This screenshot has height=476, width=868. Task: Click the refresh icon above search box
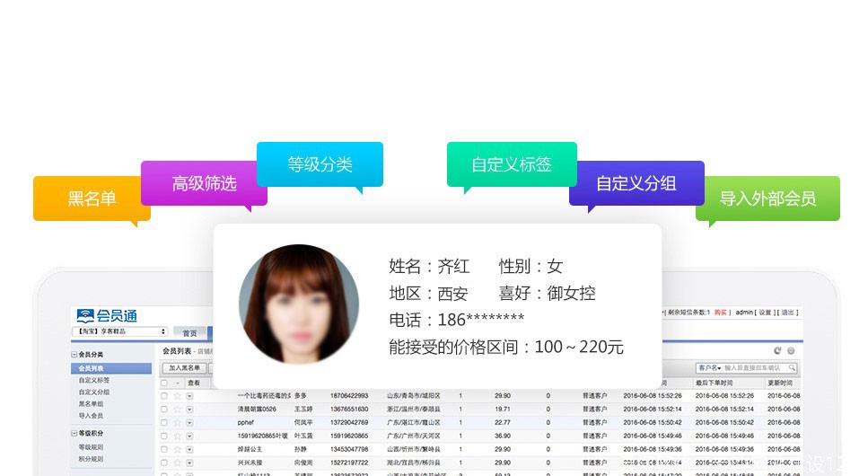[x=777, y=351]
